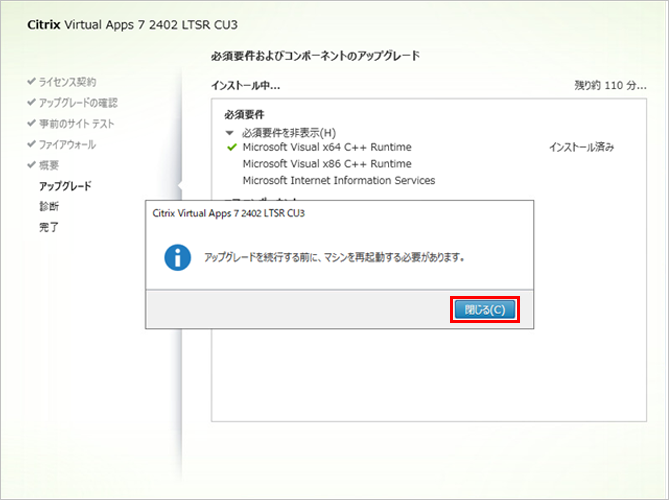Click the checkmark next to ライセンス契約

[x=31, y=81]
